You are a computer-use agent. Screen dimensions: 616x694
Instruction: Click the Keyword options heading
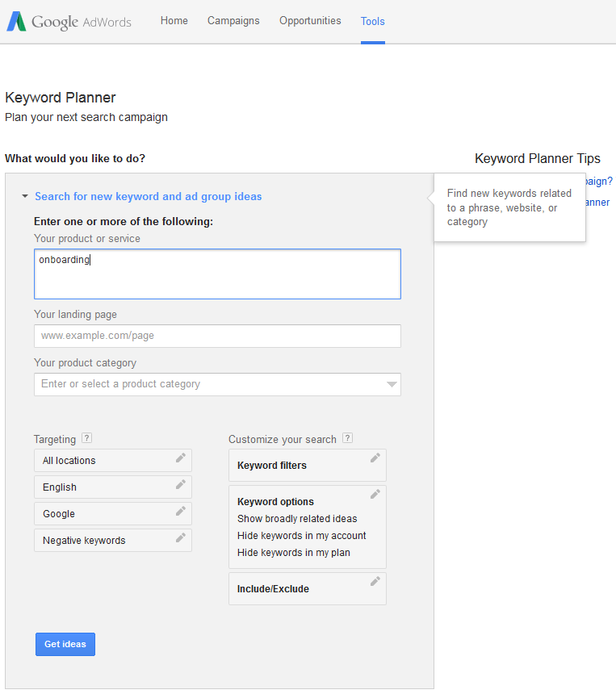275,501
